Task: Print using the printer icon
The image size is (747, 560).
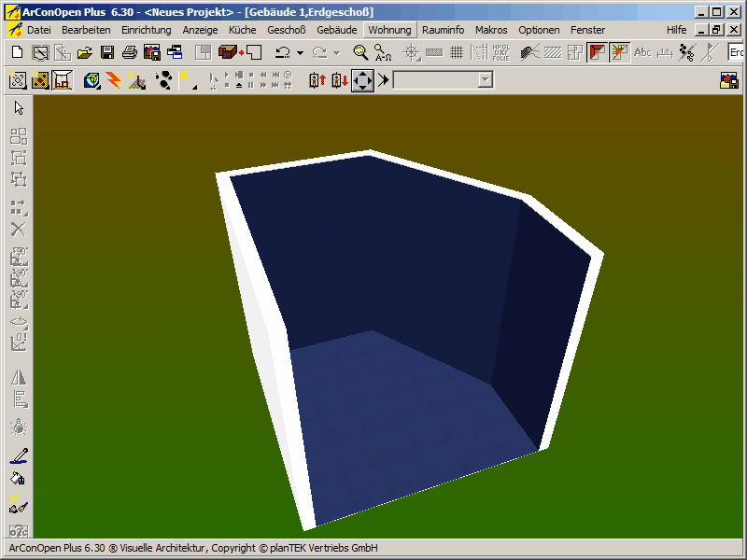Action: click(130, 53)
